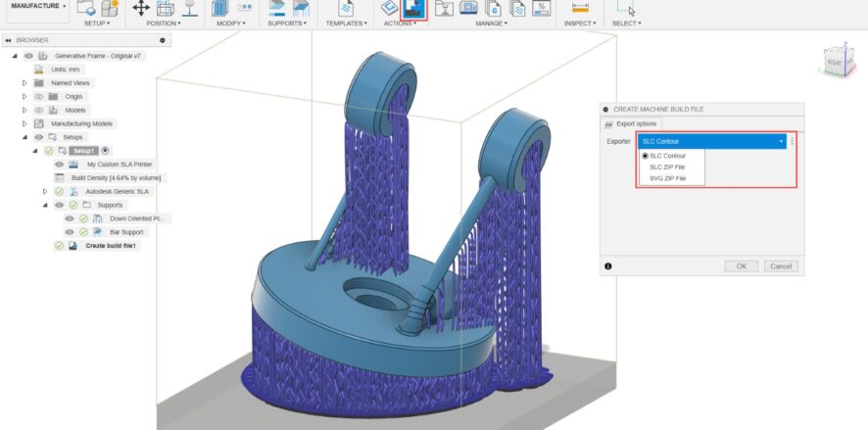Open the TEMPLATES menu
This screenshot has height=430, width=868.
(346, 24)
